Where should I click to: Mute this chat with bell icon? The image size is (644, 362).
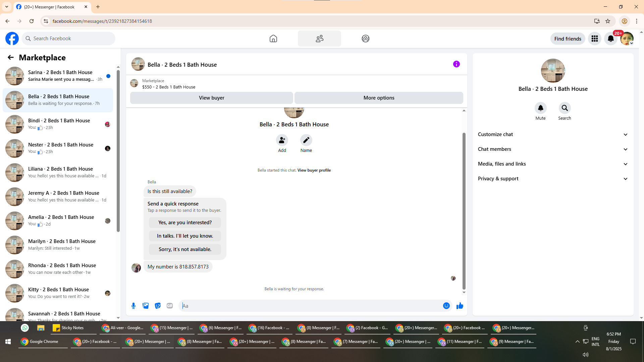[x=540, y=108]
